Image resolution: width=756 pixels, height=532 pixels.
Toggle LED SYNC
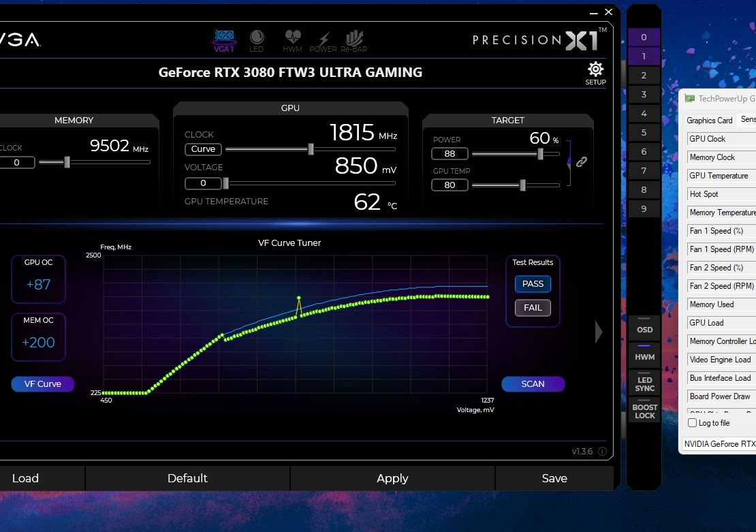644,382
